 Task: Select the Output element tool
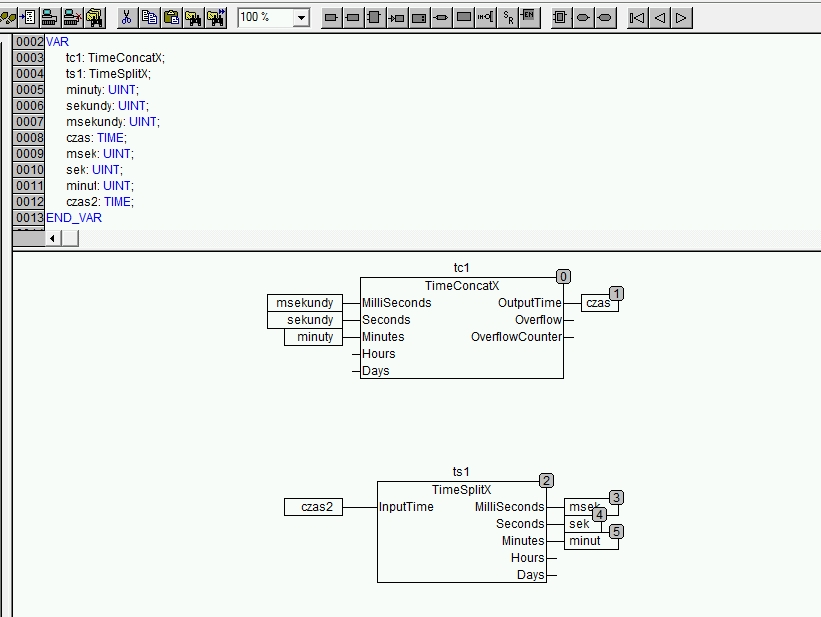point(352,17)
